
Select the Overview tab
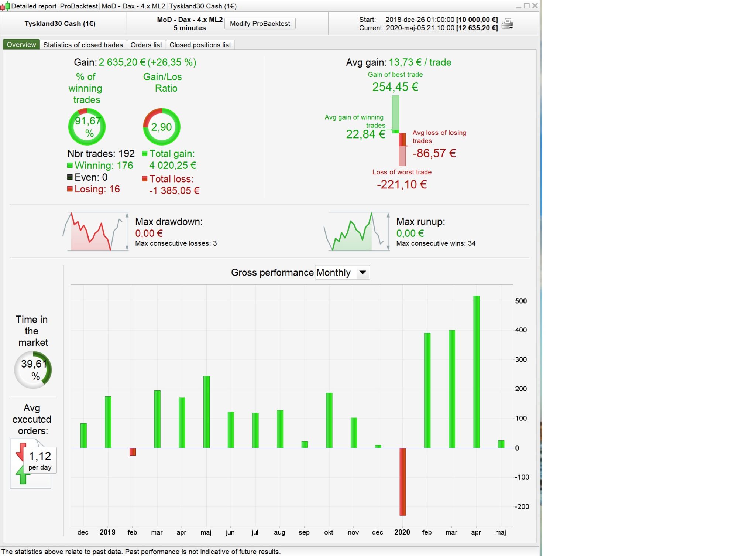point(21,45)
